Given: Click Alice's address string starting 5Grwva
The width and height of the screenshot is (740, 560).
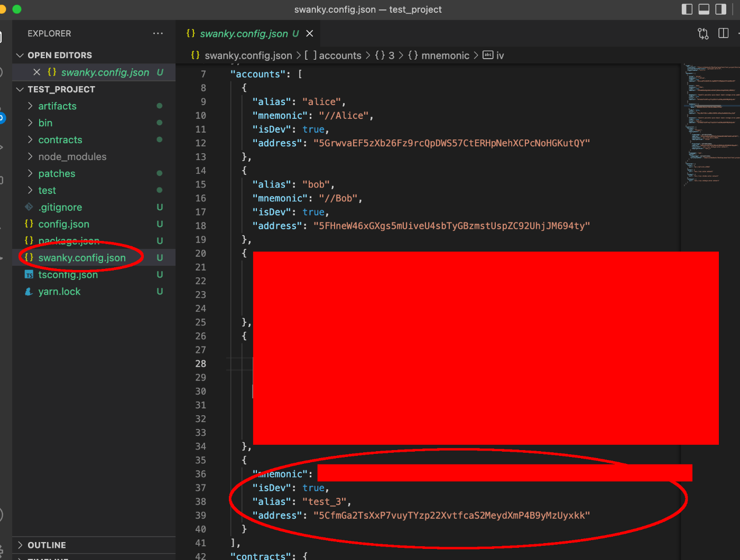Looking at the screenshot, I should 451,143.
